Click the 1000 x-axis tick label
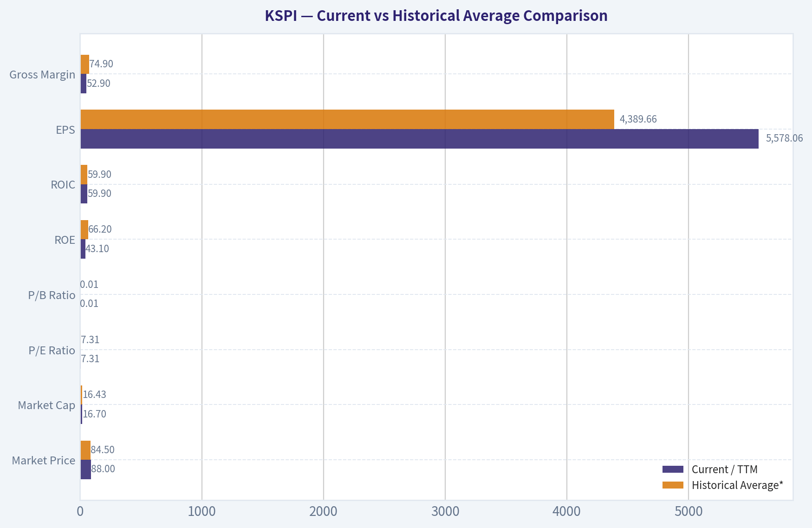The width and height of the screenshot is (812, 528). coord(202,512)
